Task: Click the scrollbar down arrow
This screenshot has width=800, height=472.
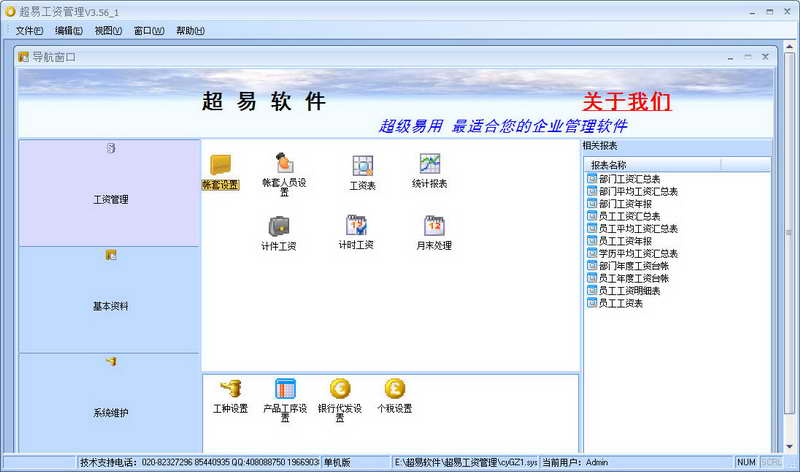Action: (x=789, y=446)
